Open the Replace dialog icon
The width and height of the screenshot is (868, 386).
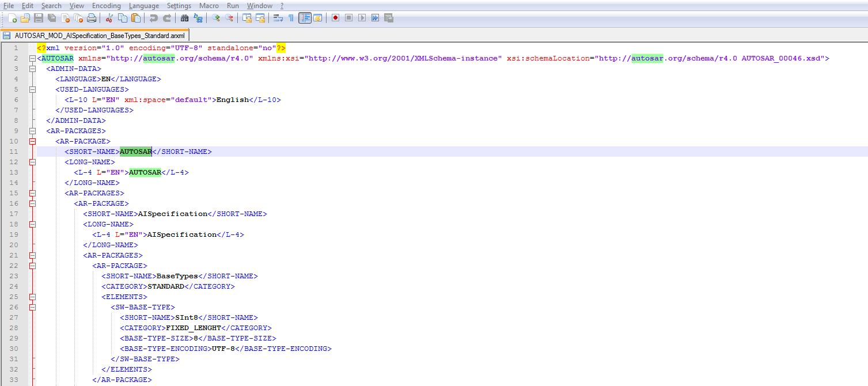point(198,18)
